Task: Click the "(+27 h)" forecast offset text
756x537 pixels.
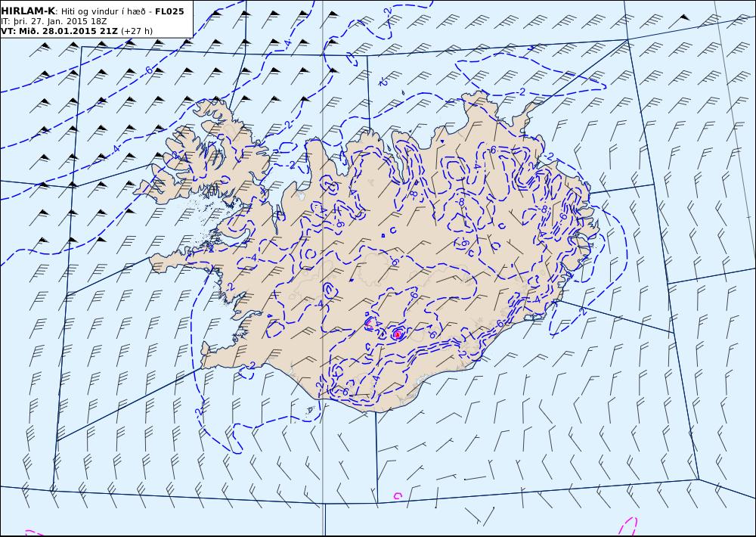Action: tap(136, 31)
